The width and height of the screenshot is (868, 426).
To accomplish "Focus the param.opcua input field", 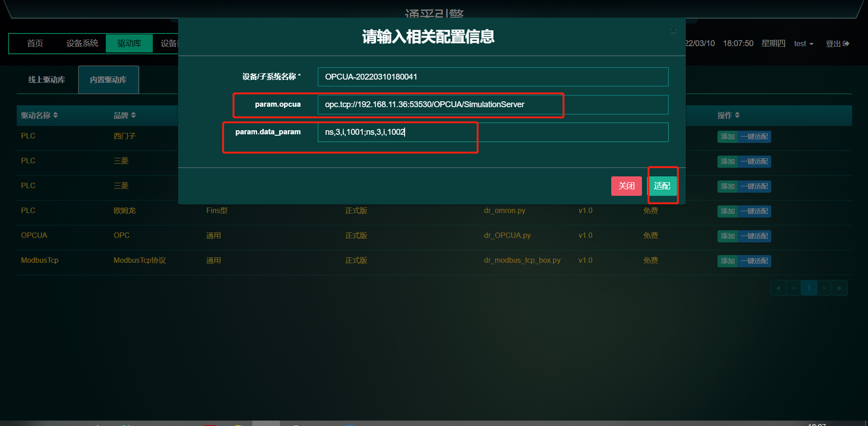I will click(x=493, y=104).
